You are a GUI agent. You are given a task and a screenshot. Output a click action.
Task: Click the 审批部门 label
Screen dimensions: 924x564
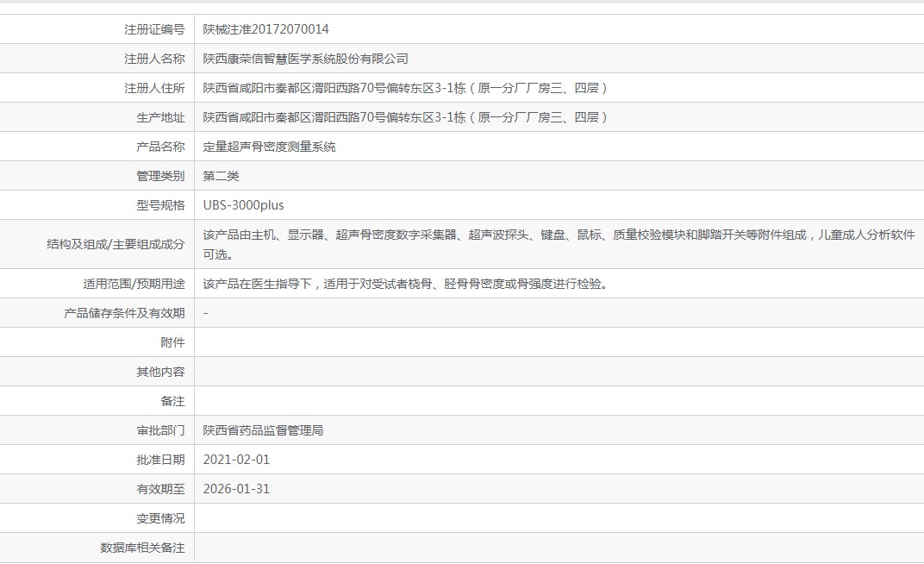point(161,431)
